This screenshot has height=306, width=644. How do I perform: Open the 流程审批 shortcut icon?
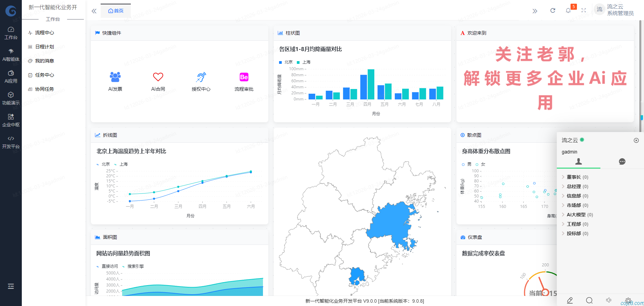[x=244, y=77]
